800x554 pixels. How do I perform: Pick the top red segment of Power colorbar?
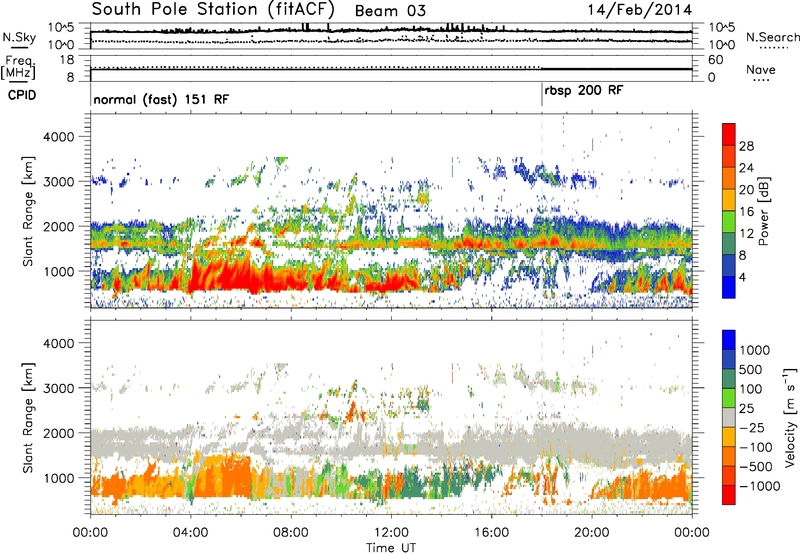coord(729,134)
